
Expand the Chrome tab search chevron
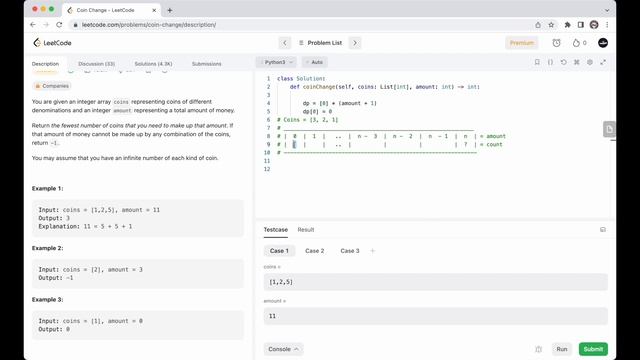(x=607, y=10)
